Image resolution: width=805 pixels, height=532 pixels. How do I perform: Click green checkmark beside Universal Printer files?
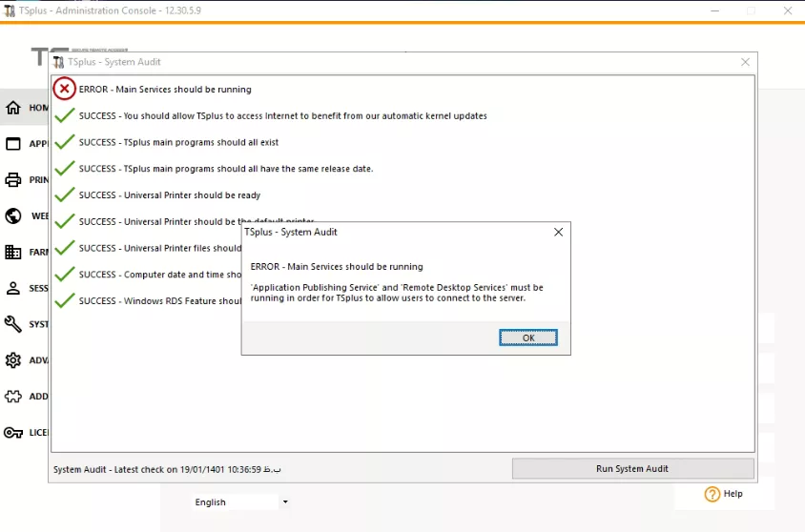pyautogui.click(x=65, y=247)
